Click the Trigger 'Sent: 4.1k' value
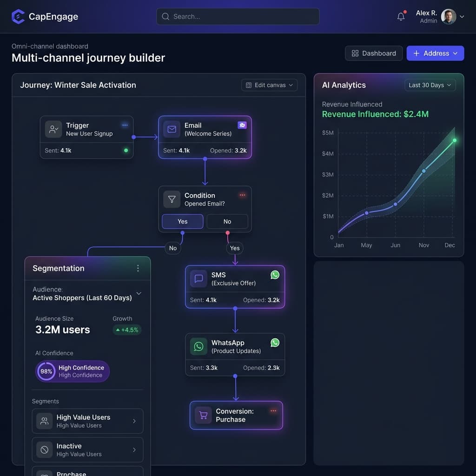This screenshot has width=476, height=476. [58, 151]
